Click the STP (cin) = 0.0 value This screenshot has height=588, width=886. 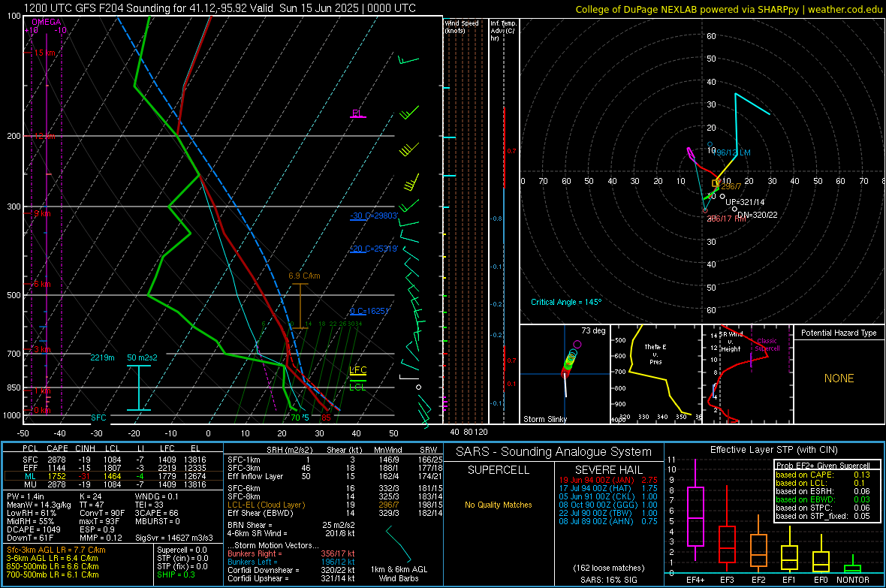coord(182,558)
